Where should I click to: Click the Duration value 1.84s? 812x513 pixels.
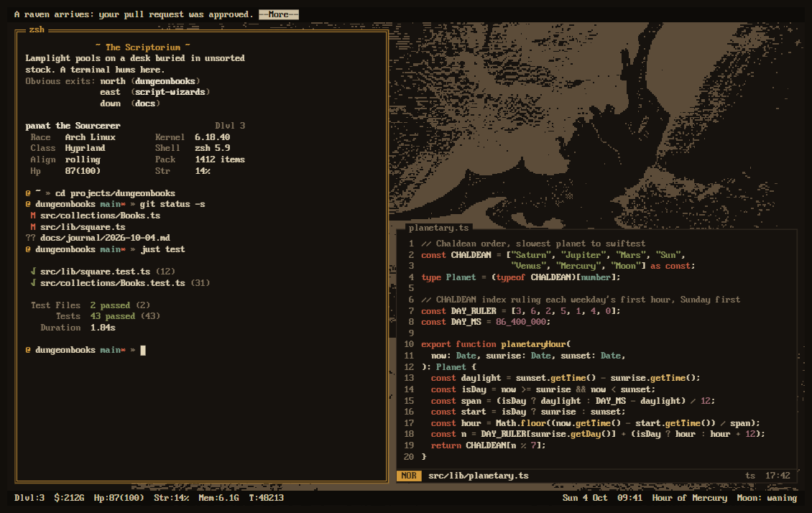(103, 328)
